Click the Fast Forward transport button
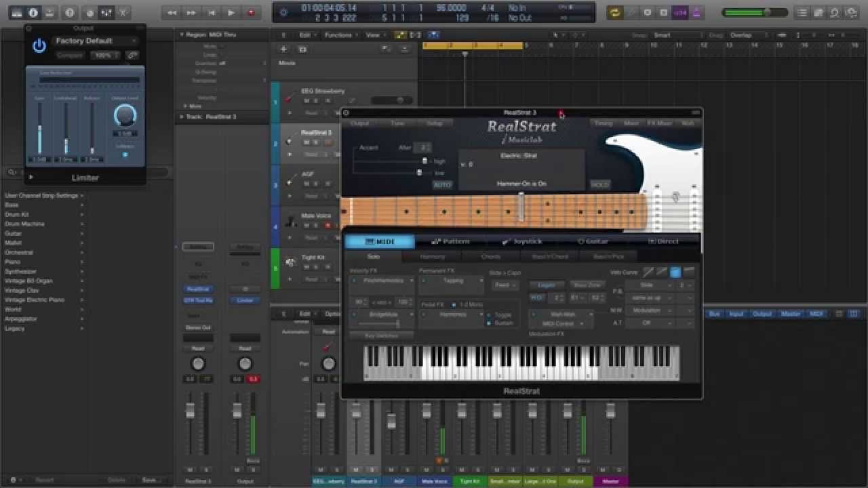Viewport: 868px width, 488px height. [192, 12]
